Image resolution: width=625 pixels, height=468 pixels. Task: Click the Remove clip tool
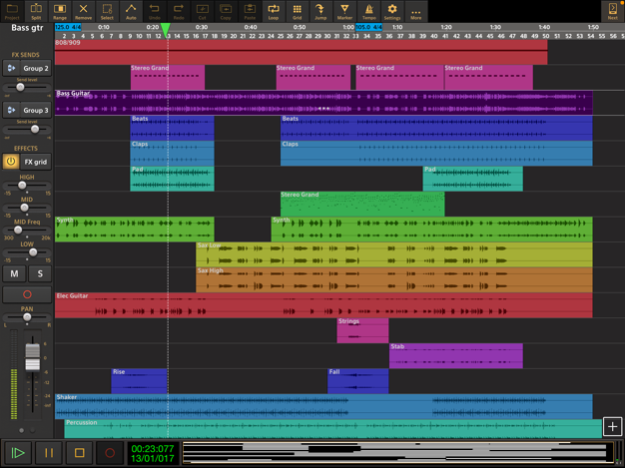click(84, 11)
